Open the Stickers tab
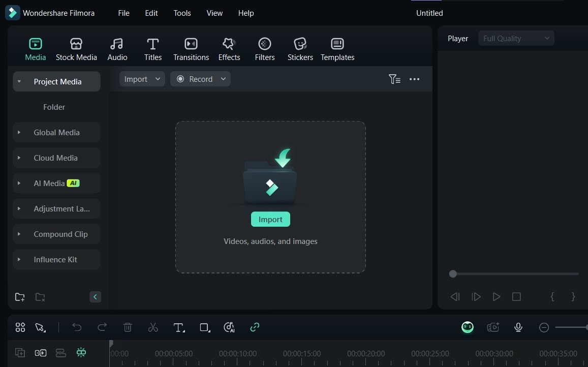This screenshot has width=588, height=367. click(300, 49)
